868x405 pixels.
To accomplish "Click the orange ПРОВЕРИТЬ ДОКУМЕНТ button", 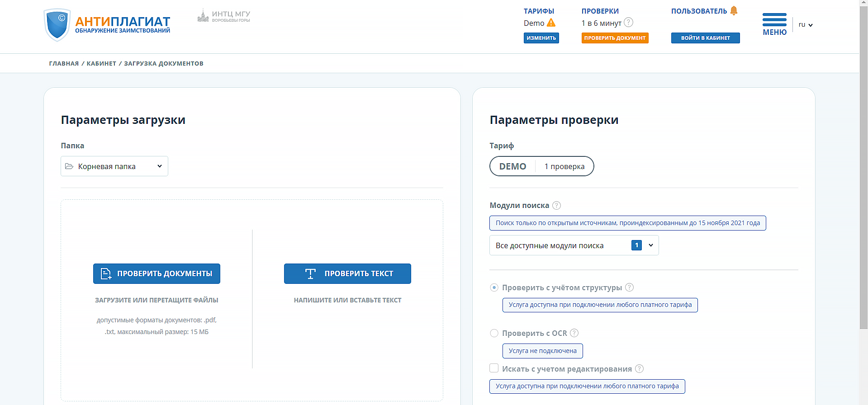I will (615, 38).
